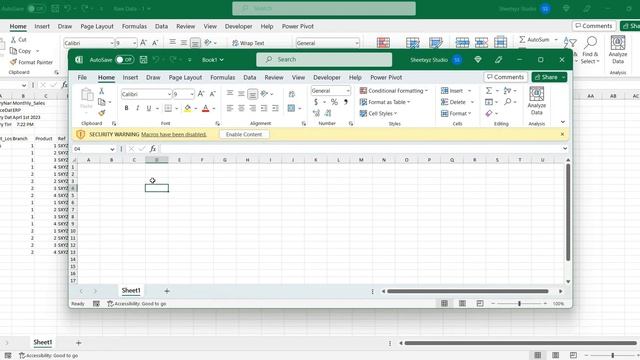640x360 pixels.
Task: Align text right in Book1
Action: tap(253, 108)
